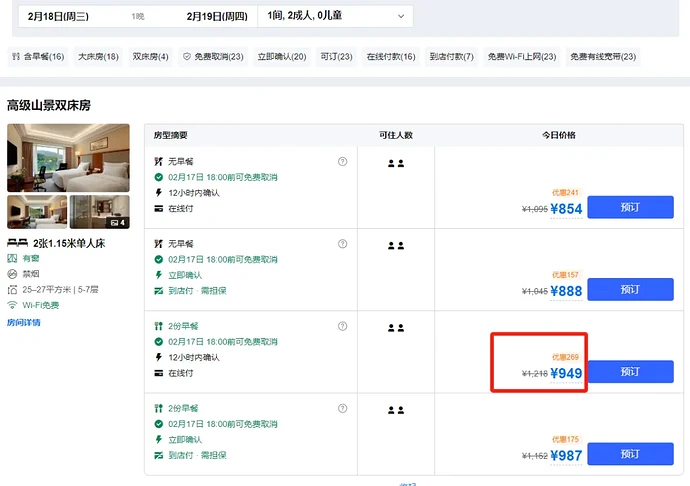Click help icon in the ¥888 rate row
Viewport: 690px width, 486px height.
343,244
